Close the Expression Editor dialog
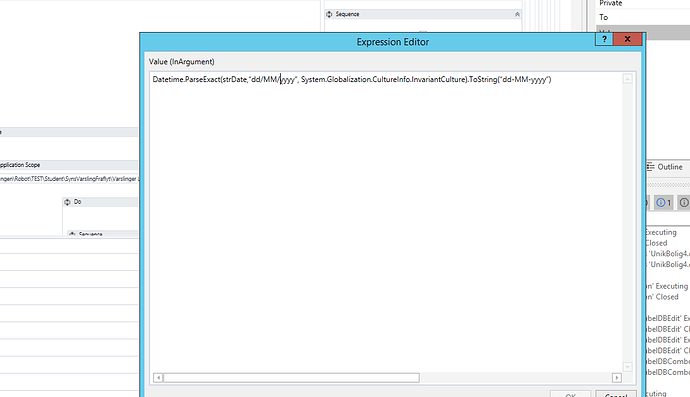690x397 pixels. [628, 39]
